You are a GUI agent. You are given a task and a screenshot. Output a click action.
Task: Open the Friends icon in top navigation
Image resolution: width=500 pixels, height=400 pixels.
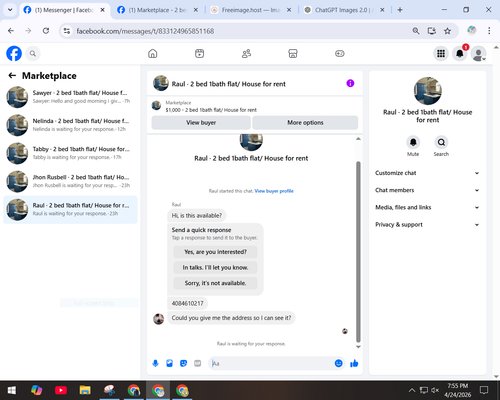[x=246, y=53]
